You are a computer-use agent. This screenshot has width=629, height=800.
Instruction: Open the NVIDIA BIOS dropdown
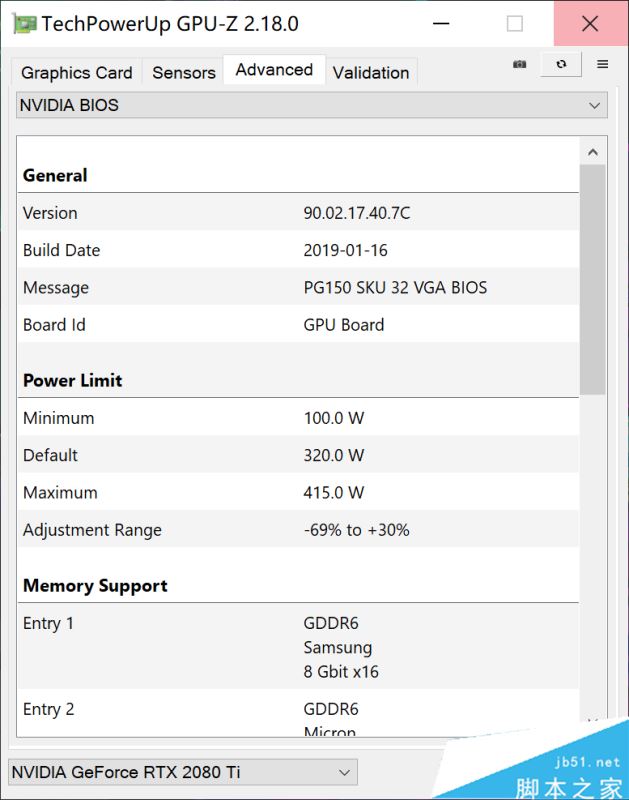point(312,105)
